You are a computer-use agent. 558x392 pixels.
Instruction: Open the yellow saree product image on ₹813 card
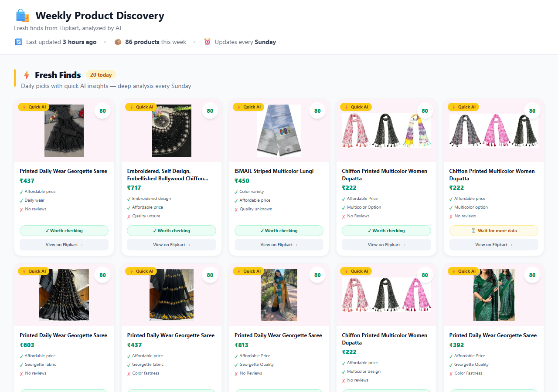pos(279,295)
